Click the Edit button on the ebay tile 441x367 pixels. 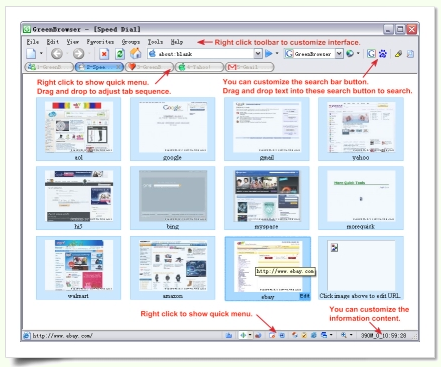click(x=304, y=296)
